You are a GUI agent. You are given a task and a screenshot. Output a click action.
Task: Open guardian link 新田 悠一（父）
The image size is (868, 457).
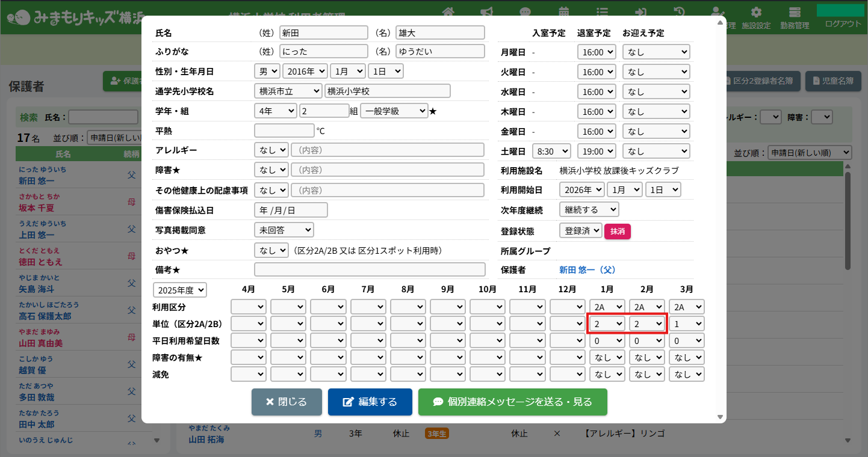coord(587,270)
